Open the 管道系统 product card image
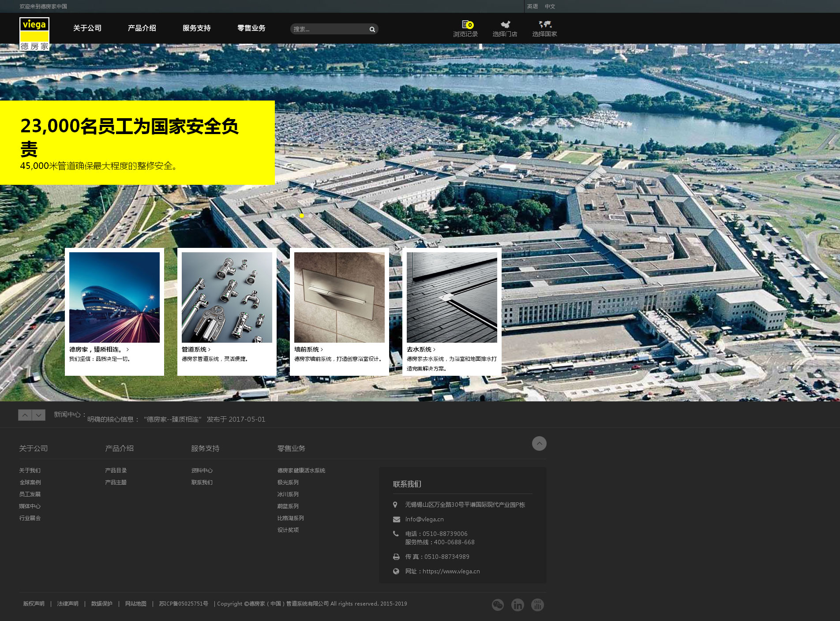 point(227,297)
